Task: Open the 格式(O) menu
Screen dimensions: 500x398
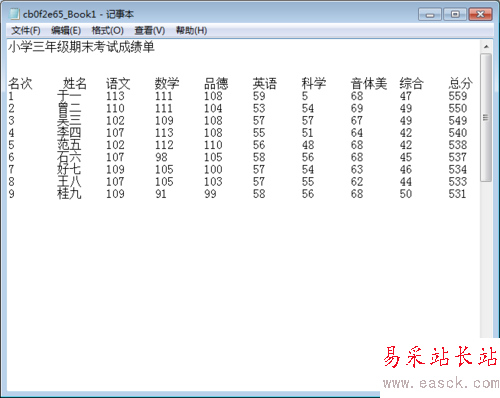Action: tap(107, 31)
